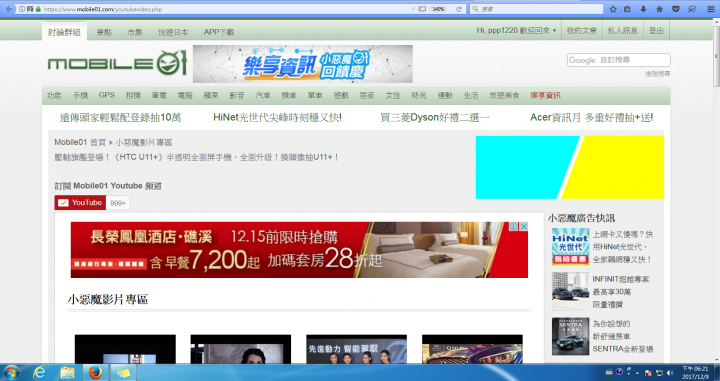The height and width of the screenshot is (381, 720).
Task: Open the bookmarks library icon
Action: pyautogui.click(x=628, y=9)
